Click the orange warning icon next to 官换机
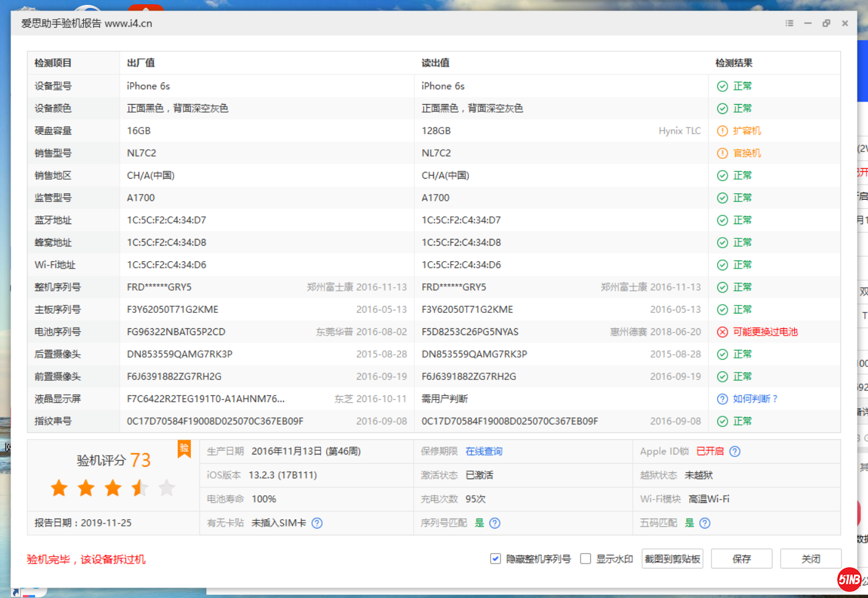The width and height of the screenshot is (868, 598). [721, 153]
